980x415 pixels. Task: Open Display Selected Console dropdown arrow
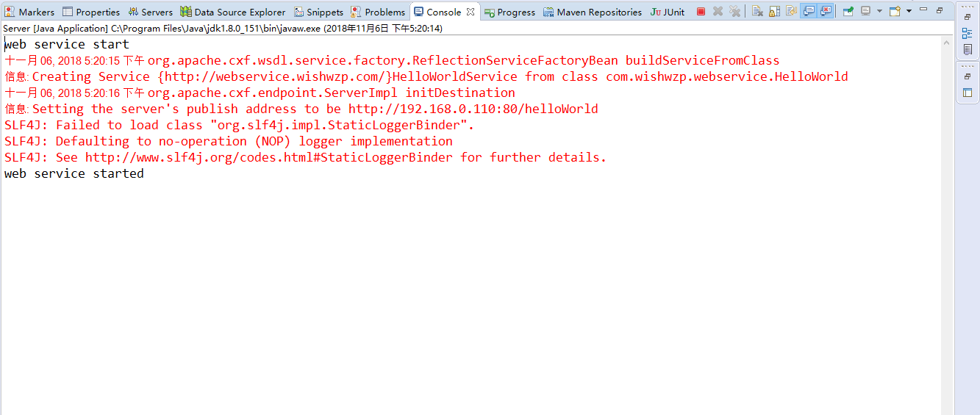(x=879, y=11)
